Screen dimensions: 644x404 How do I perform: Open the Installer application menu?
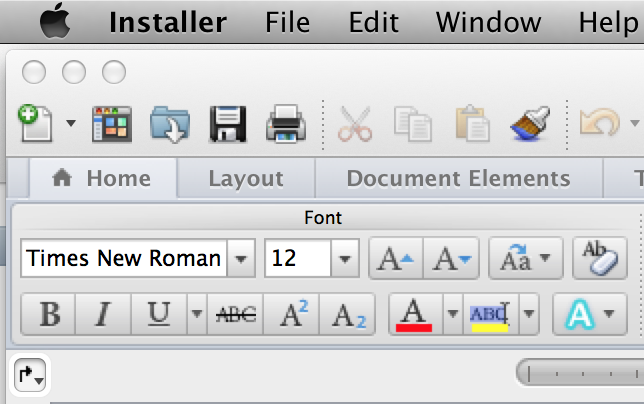pyautogui.click(x=168, y=22)
